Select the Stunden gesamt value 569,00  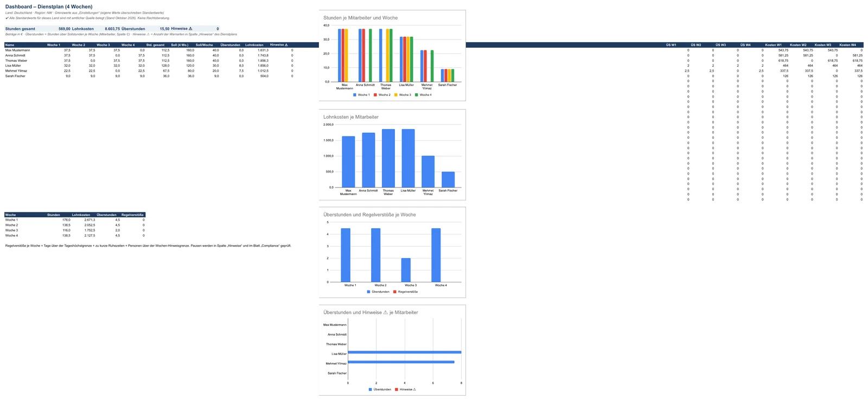point(64,29)
